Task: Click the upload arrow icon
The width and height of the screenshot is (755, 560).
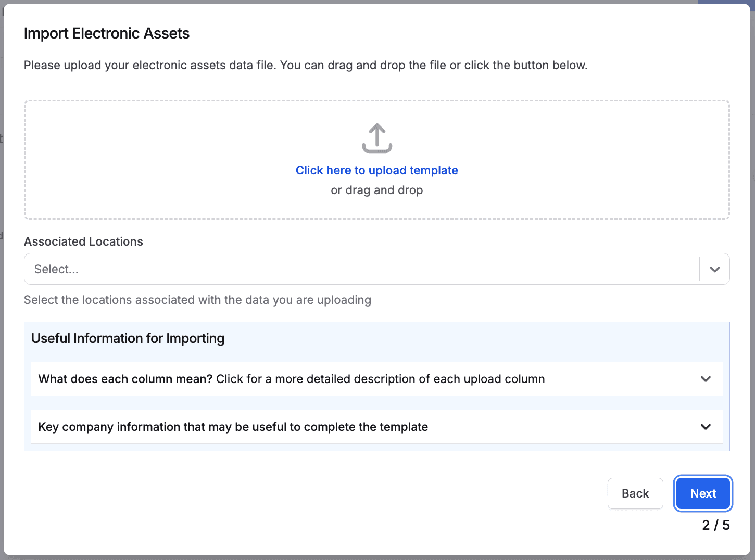Action: [x=377, y=138]
